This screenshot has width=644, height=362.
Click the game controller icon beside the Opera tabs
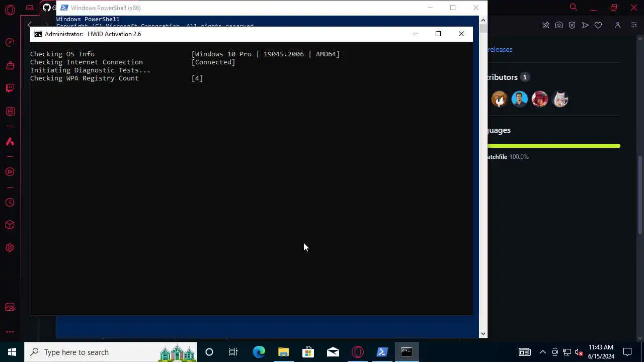(x=30, y=8)
